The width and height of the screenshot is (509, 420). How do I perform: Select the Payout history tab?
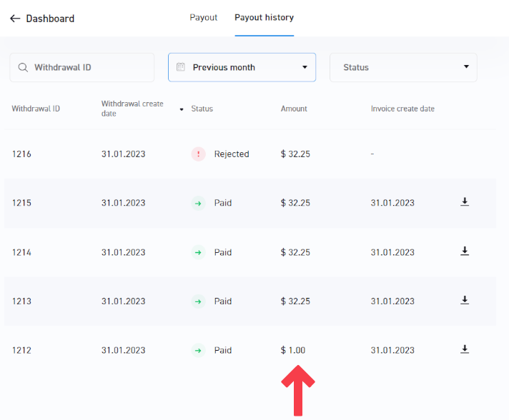(x=264, y=17)
